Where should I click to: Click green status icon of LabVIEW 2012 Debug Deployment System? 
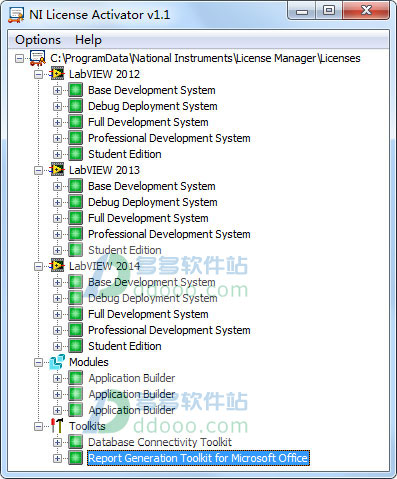[x=76, y=106]
